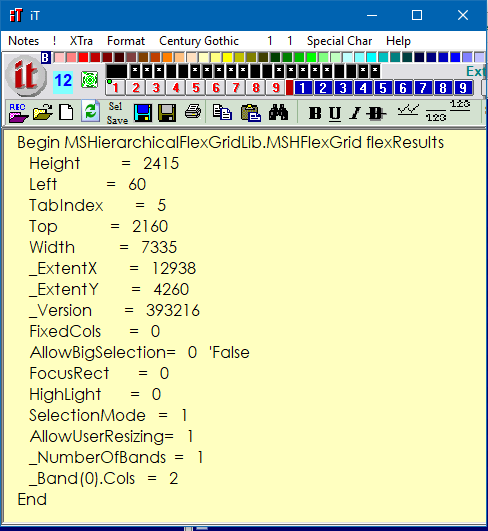
Task: Create a new blank note page
Action: tap(66, 112)
